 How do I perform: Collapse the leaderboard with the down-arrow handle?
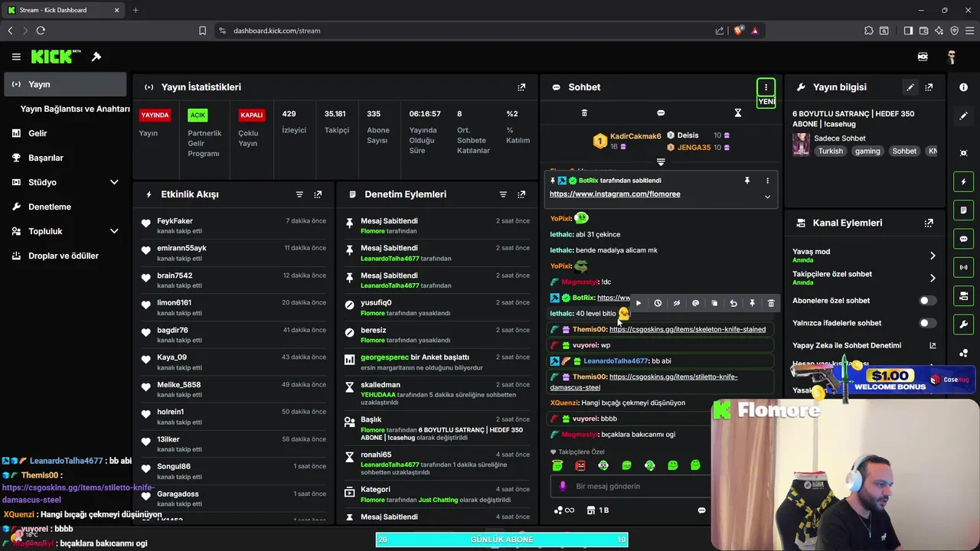pos(661,162)
